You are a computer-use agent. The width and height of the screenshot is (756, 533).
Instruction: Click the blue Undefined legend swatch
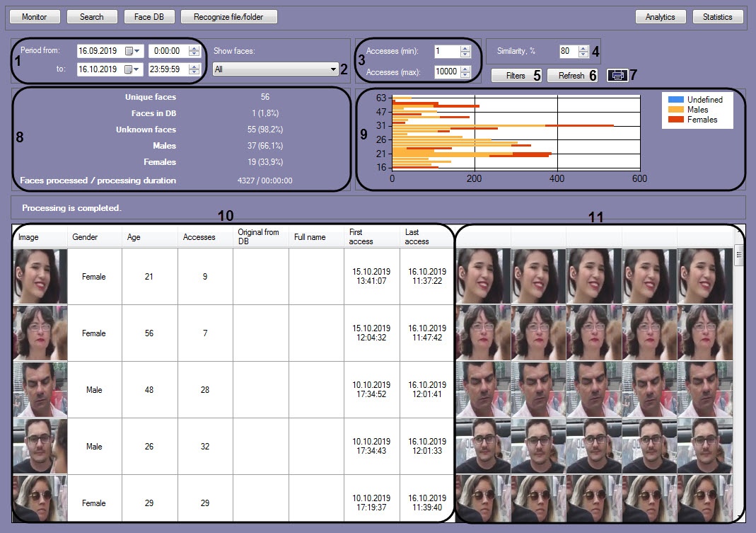point(676,100)
